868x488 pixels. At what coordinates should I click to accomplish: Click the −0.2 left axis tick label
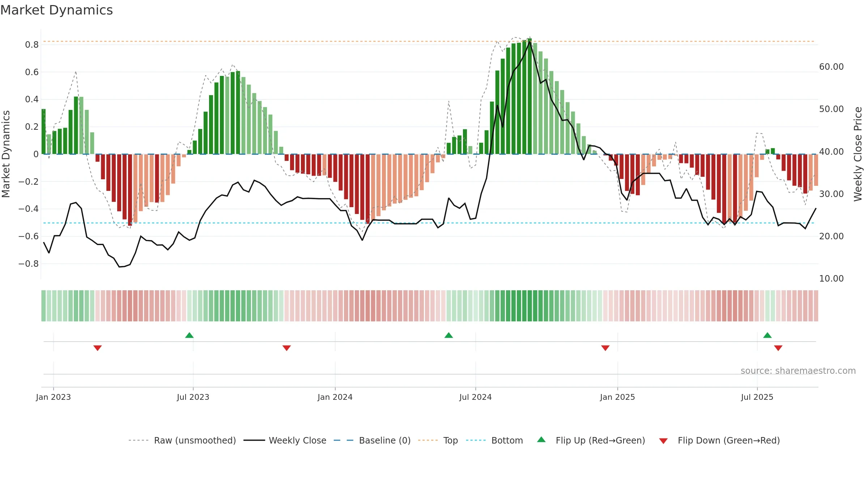point(29,182)
